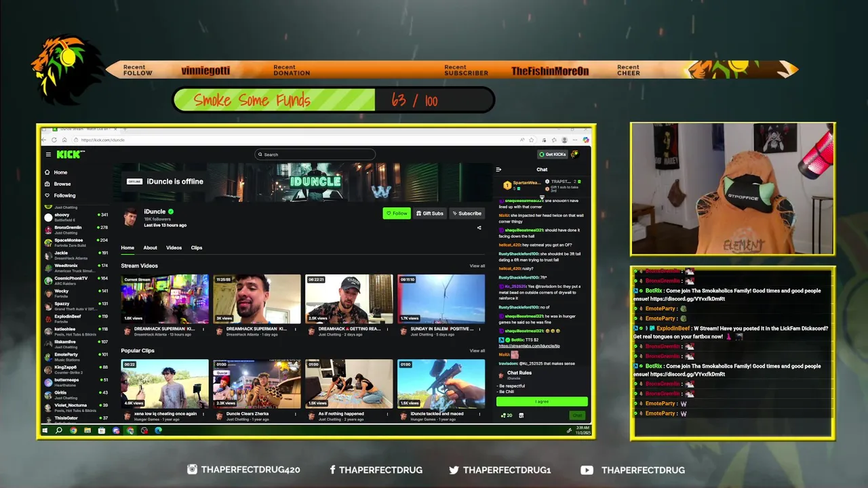Click the share icon below Subscribe

pos(479,228)
